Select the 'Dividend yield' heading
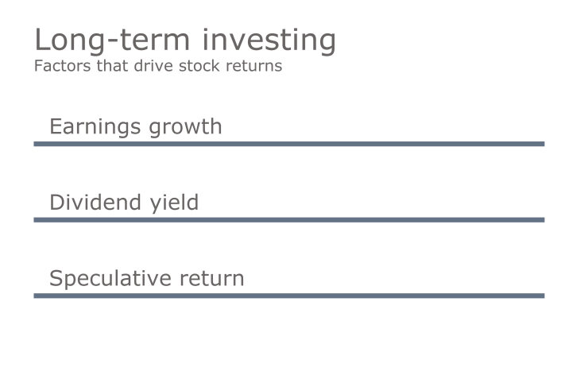Viewport: 588px width, 383px height. click(123, 203)
